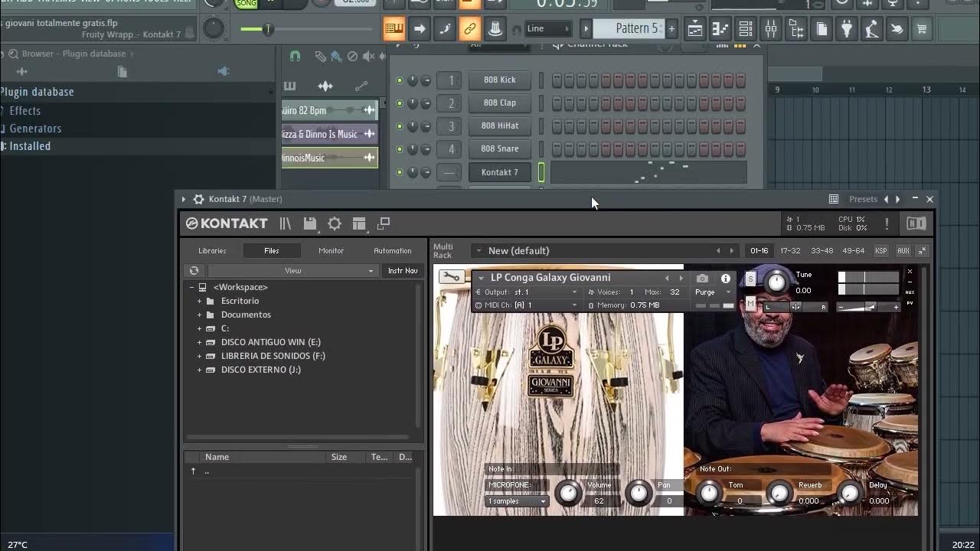
Task: Mute the 808 Clap channel
Action: 399,103
